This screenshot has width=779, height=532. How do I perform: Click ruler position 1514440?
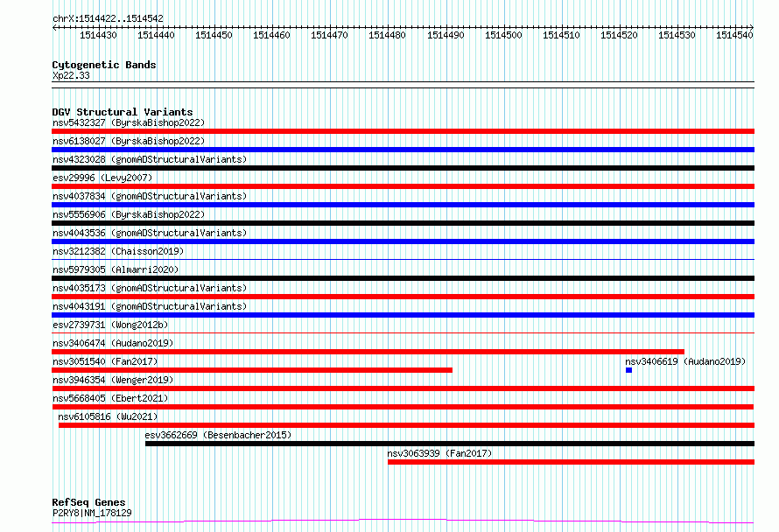(x=156, y=35)
